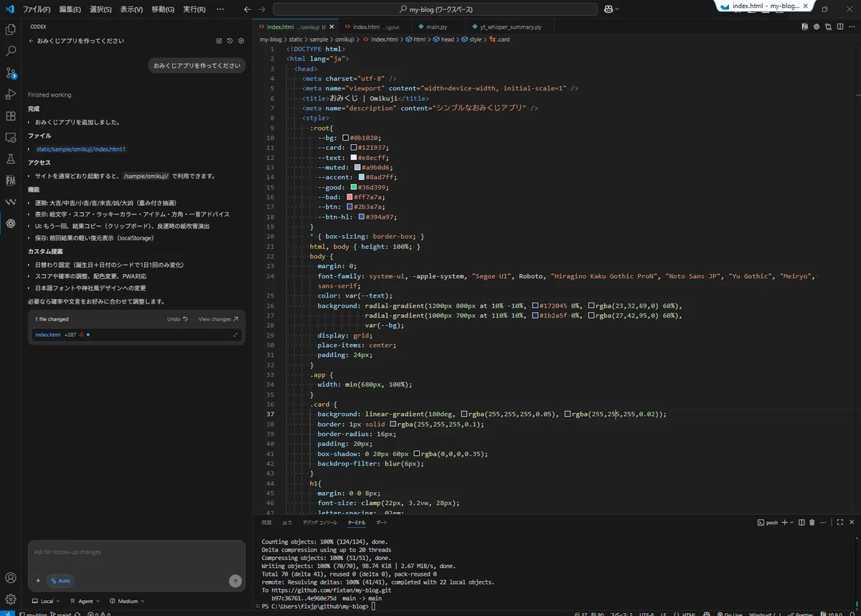
Task: Switch to the main.py editor tab
Action: [x=436, y=27]
